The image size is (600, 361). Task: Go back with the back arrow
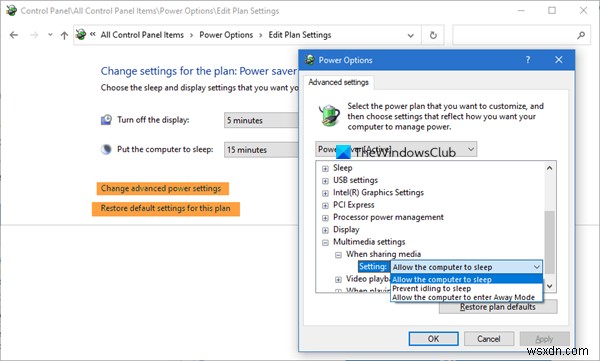[x=14, y=35]
